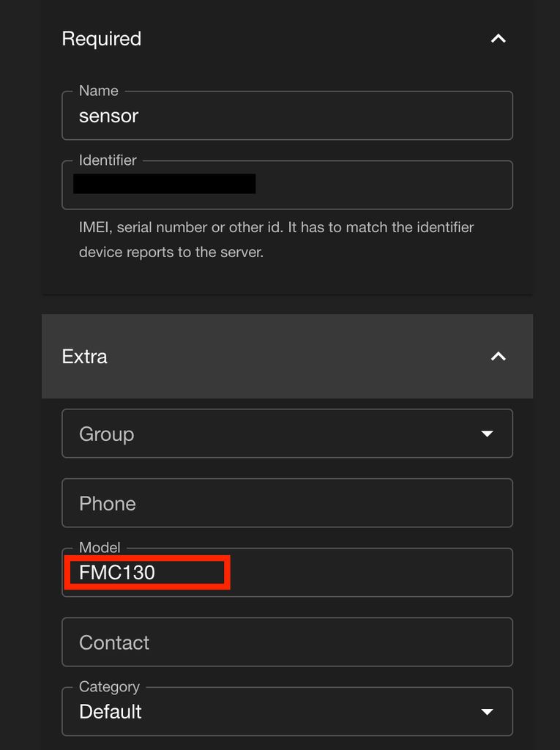Collapse the Extra section chevron
Viewport: 560px width, 750px height.
[498, 357]
